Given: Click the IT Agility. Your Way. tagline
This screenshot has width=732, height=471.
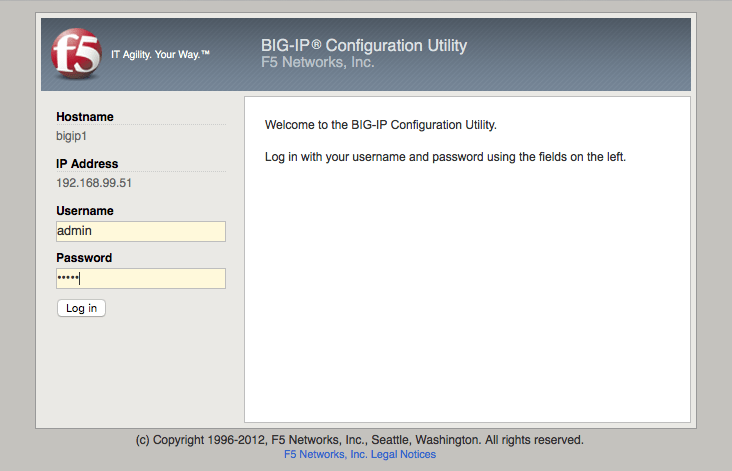Looking at the screenshot, I should point(160,55).
